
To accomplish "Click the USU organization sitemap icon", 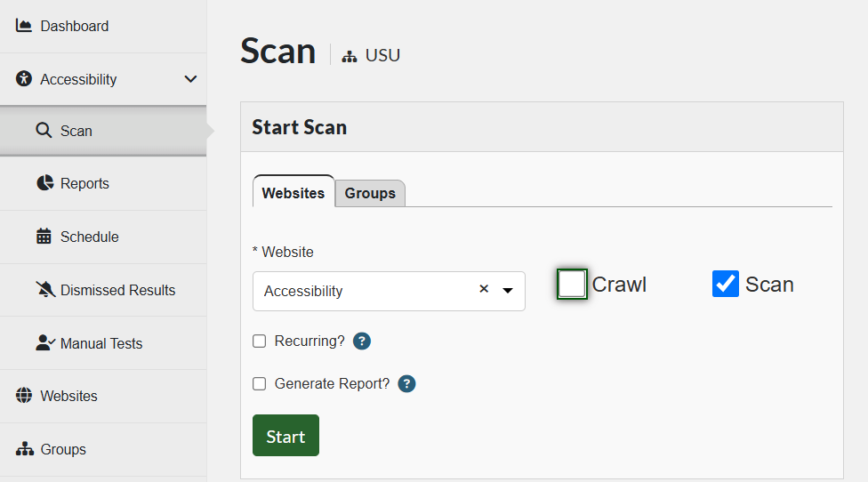I will [350, 56].
